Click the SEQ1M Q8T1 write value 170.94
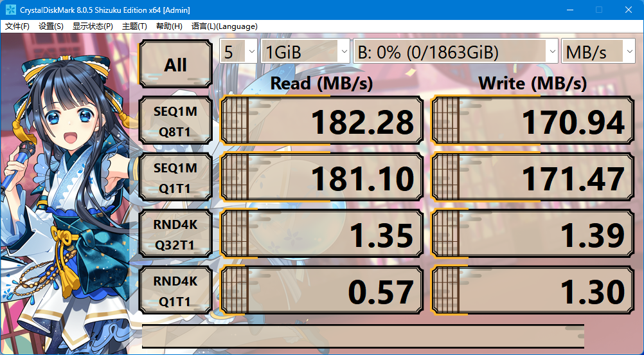This screenshot has height=355, width=644. coord(533,121)
